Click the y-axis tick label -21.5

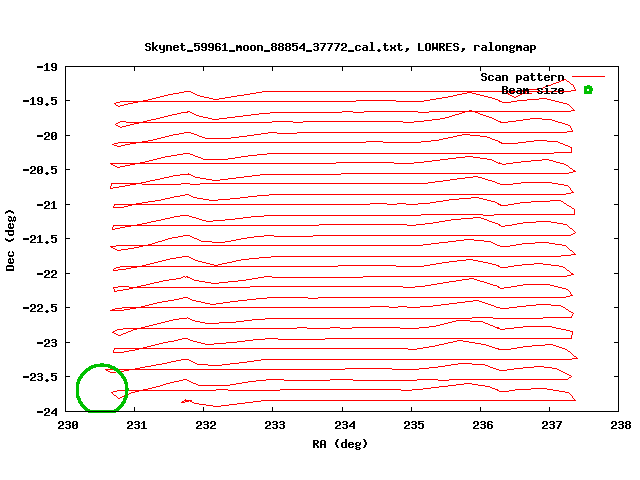pos(40,239)
